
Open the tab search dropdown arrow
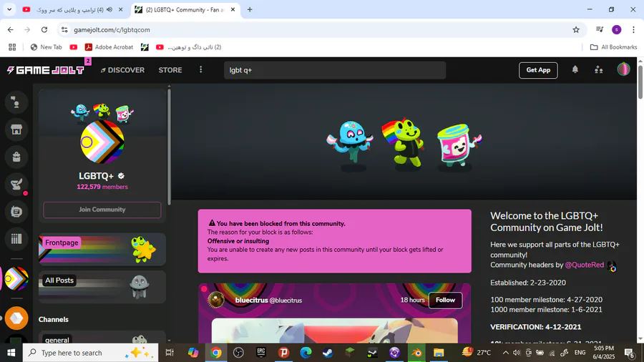(x=9, y=9)
